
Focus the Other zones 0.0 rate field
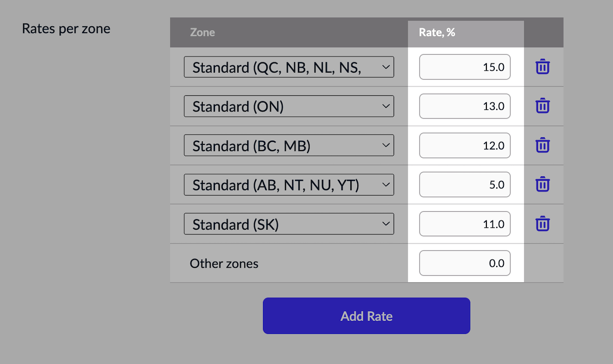(465, 263)
